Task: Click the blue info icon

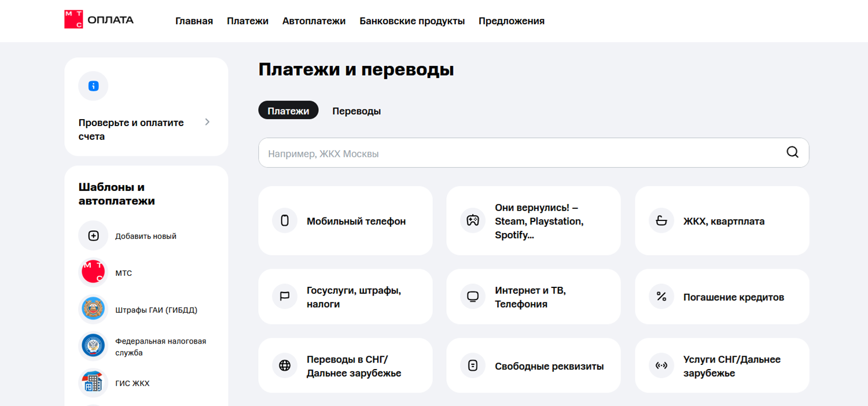Action: click(93, 86)
